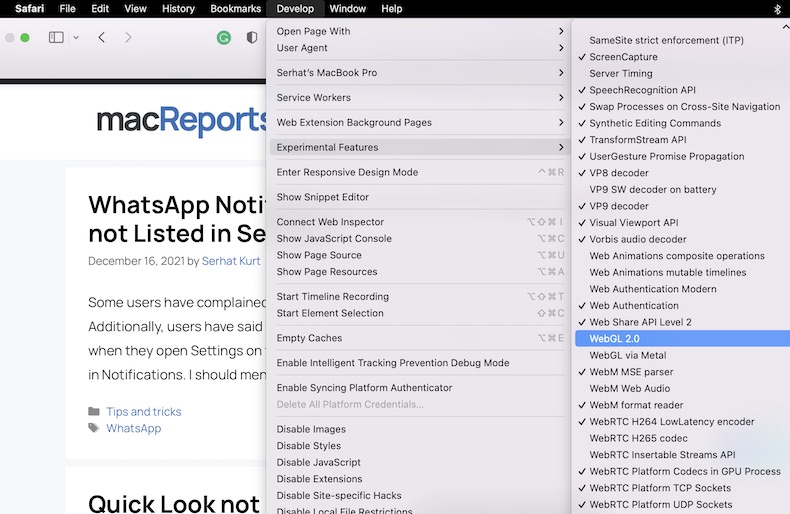The width and height of the screenshot is (790, 514).
Task: Open WhatsApp tag link
Action: (134, 428)
